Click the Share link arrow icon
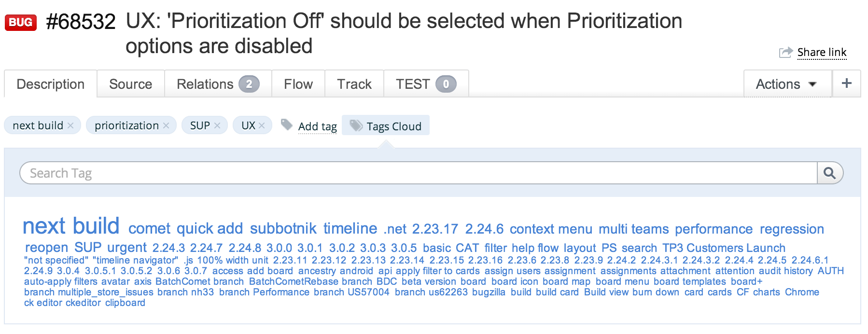This screenshot has height=334, width=868. [785, 52]
